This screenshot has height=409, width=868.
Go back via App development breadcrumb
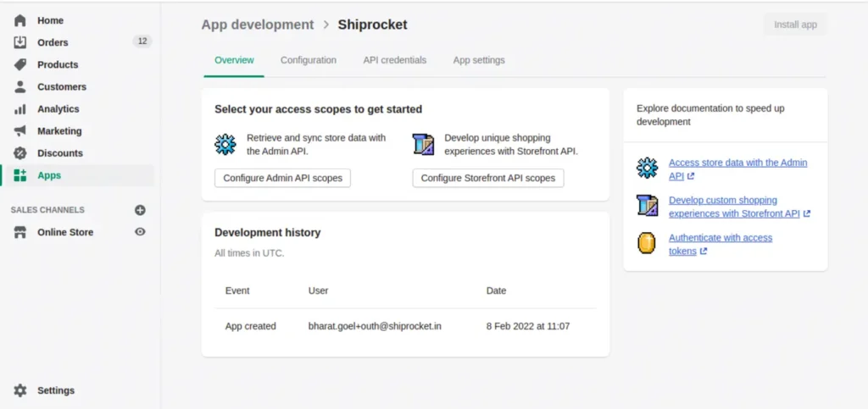tap(258, 25)
